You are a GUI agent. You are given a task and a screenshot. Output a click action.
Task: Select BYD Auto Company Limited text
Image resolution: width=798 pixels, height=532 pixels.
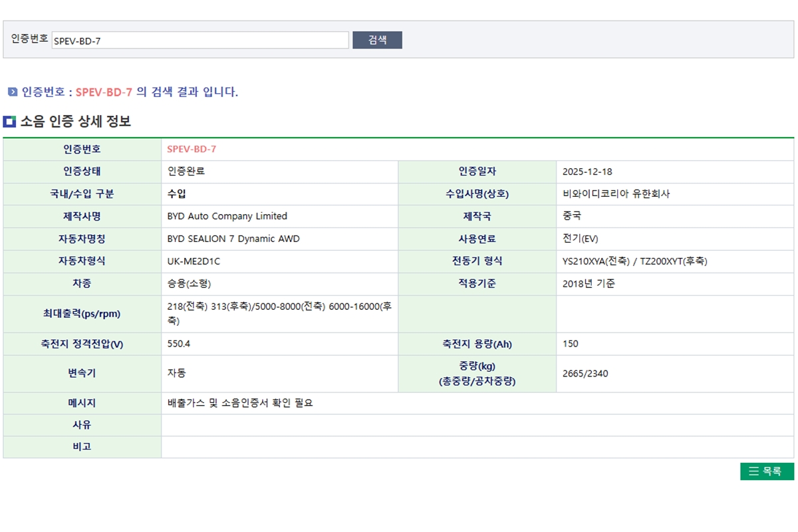pyautogui.click(x=227, y=216)
